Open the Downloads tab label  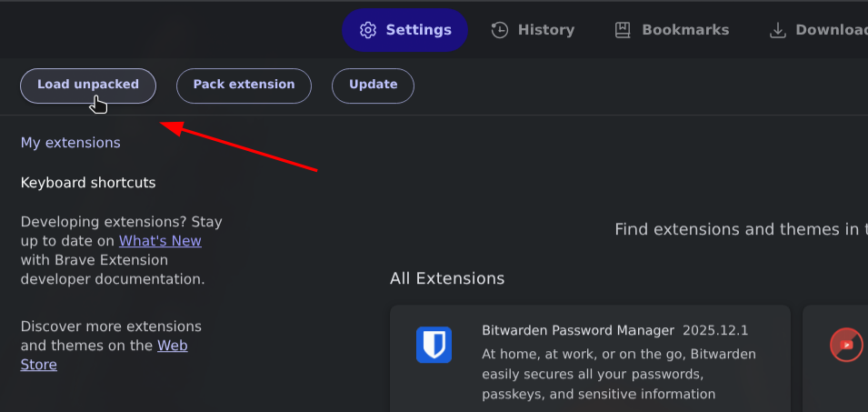[x=831, y=30]
